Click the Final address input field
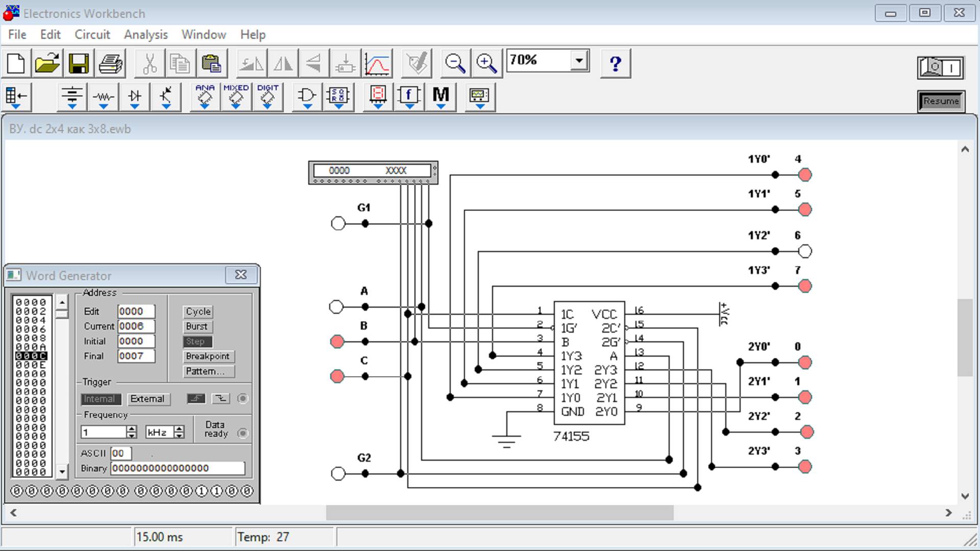The width and height of the screenshot is (980, 551). pos(135,356)
